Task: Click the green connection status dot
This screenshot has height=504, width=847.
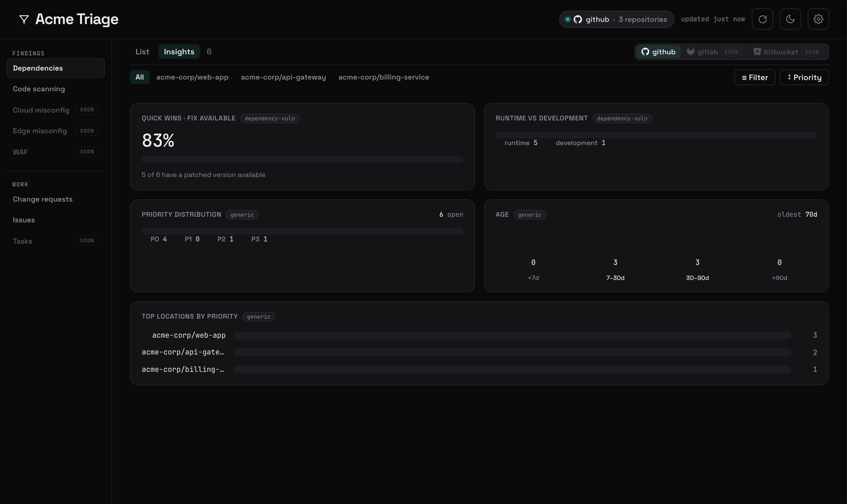Action: click(x=567, y=19)
